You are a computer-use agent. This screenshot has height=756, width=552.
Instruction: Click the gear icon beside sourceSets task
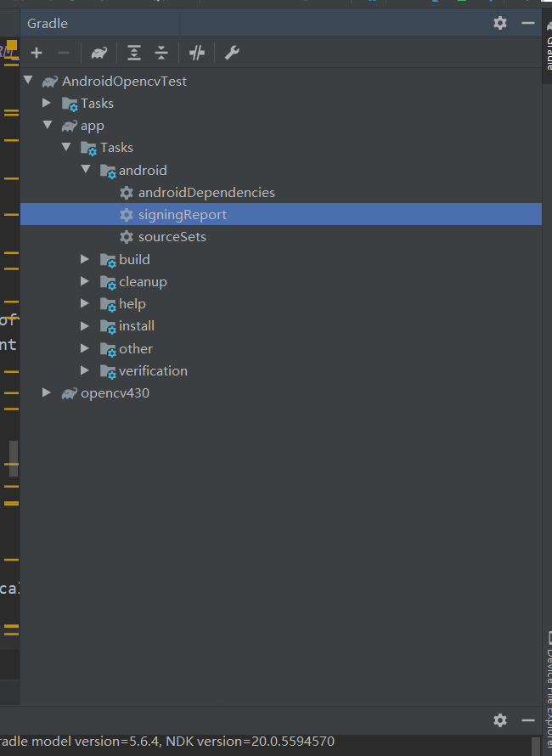coord(126,236)
